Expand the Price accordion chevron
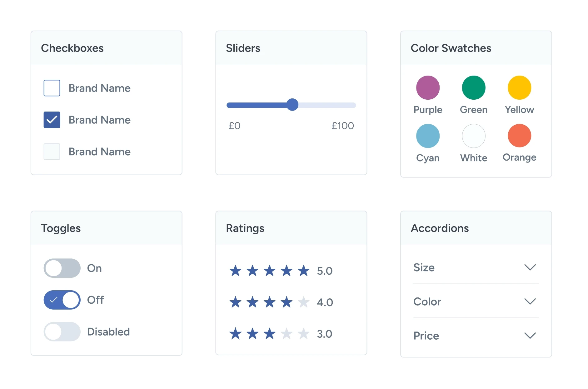The image size is (588, 389). (530, 336)
